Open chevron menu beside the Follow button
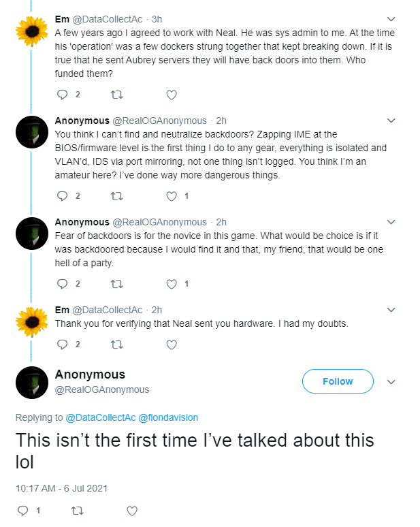 391,382
